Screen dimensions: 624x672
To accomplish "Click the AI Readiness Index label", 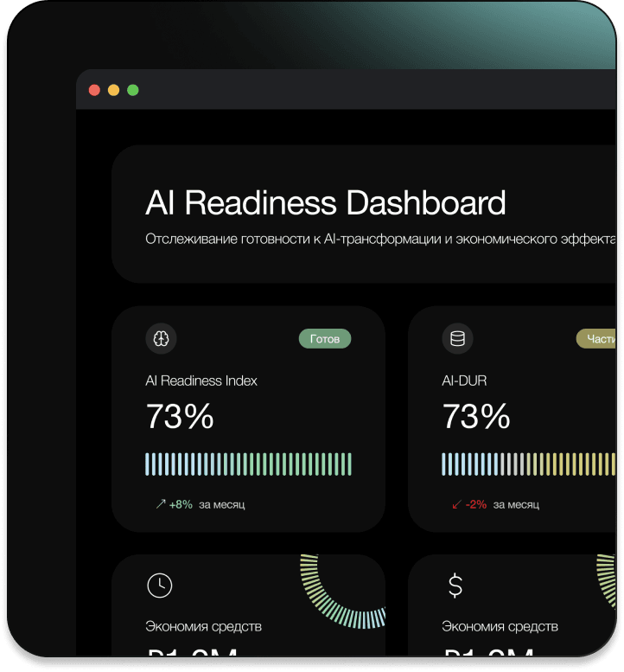I will 201,381.
